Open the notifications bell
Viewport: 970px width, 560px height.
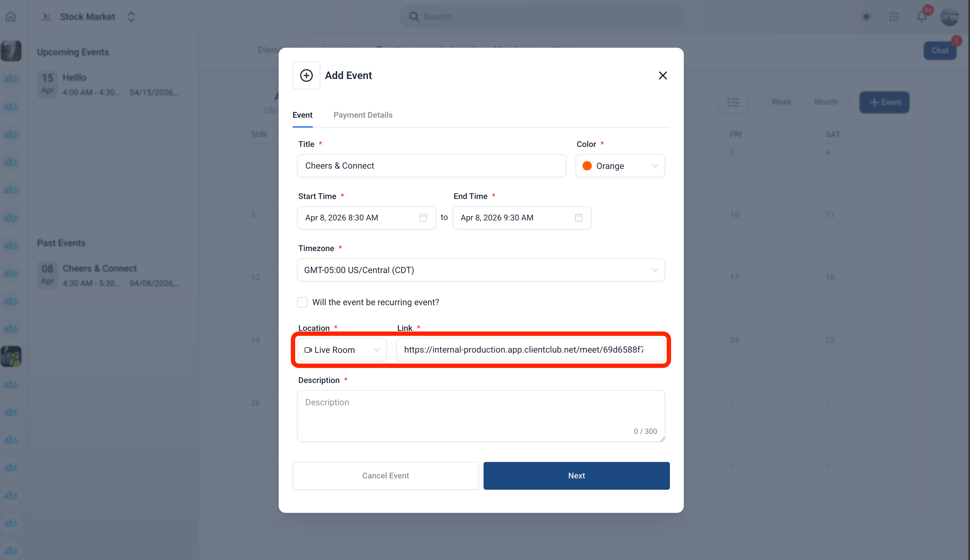[x=921, y=16]
